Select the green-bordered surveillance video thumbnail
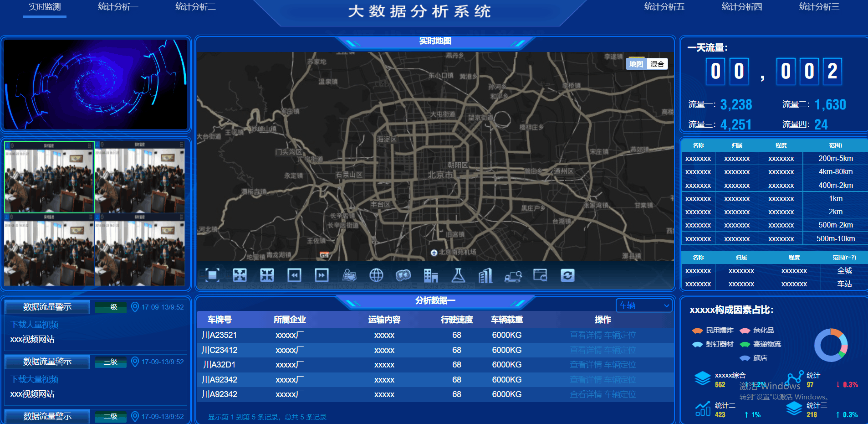The width and height of the screenshot is (868, 424). (x=49, y=177)
